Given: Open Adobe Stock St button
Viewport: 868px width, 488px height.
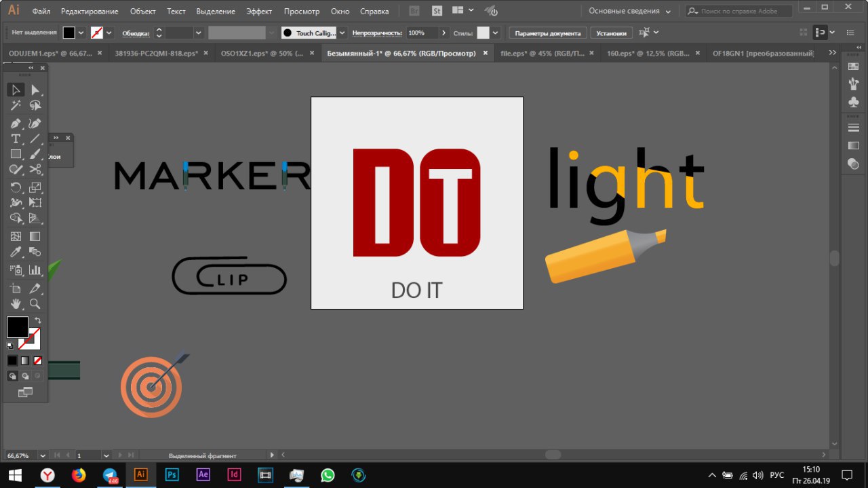Looking at the screenshot, I should 437,11.
